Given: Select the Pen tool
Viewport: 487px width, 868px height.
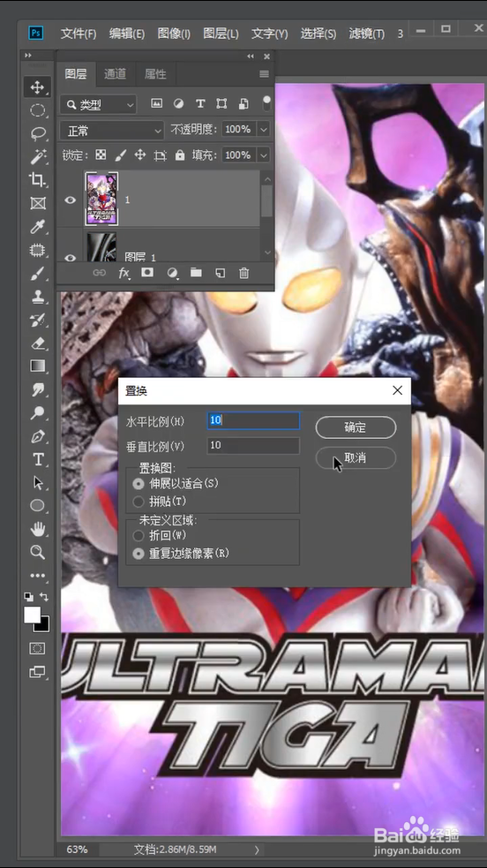Looking at the screenshot, I should [x=38, y=436].
